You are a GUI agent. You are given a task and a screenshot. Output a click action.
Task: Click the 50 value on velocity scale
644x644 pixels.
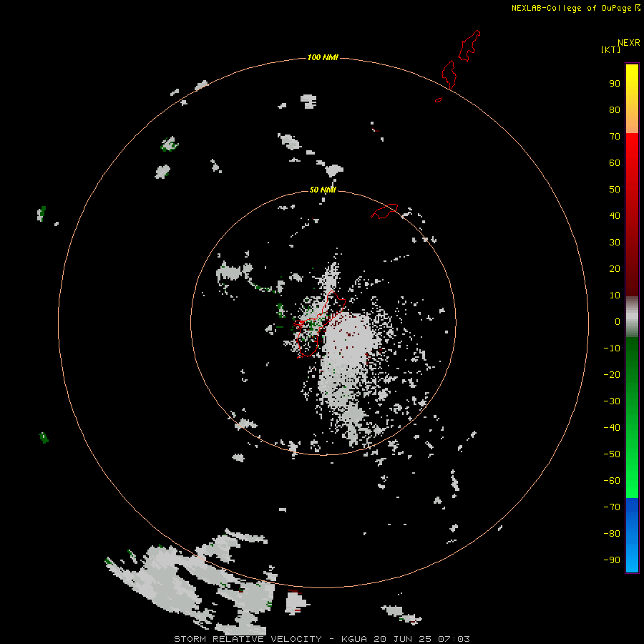615,190
